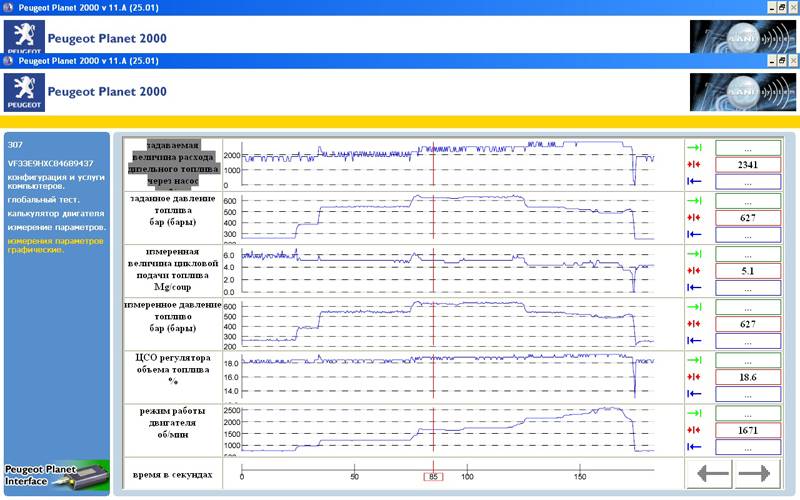
Task: Click blue left-cursor icon in ЦСО regulator row
Action: 692,394
